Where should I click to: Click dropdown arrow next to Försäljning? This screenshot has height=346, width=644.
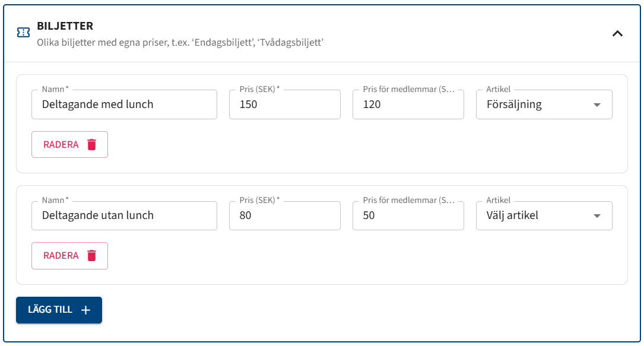tap(597, 105)
